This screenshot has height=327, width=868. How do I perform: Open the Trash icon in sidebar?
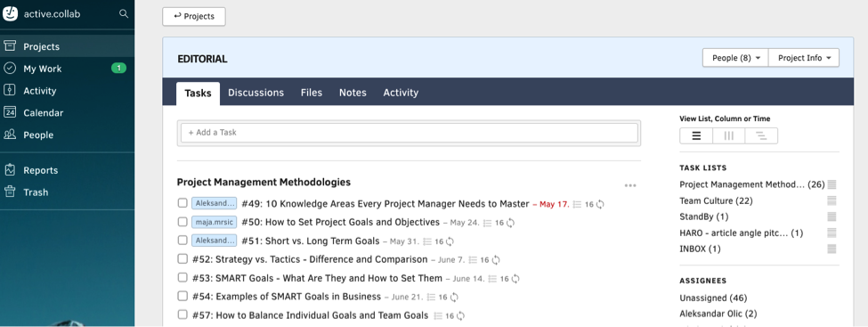(x=10, y=192)
